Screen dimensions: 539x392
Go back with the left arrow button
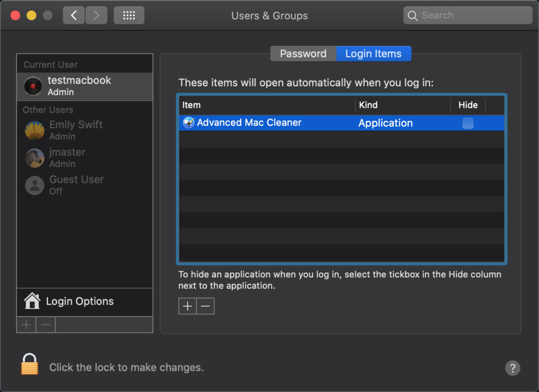[74, 15]
